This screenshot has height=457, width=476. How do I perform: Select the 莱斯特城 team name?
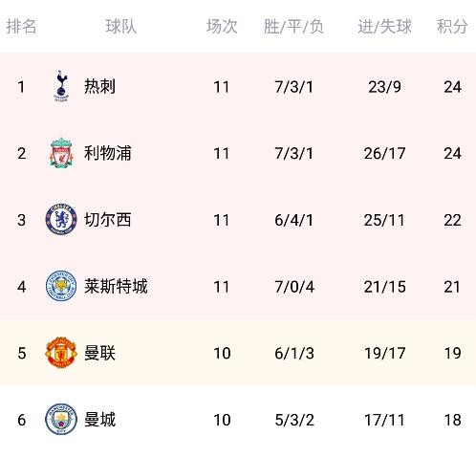click(116, 286)
